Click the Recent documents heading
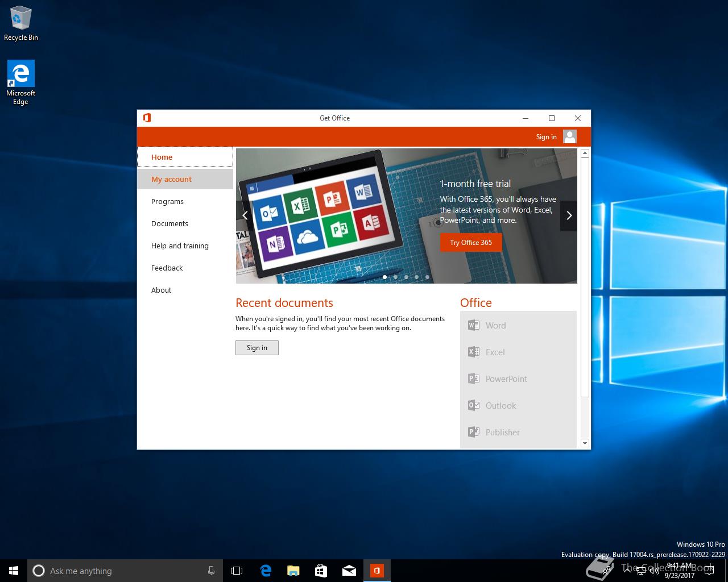 tap(284, 303)
